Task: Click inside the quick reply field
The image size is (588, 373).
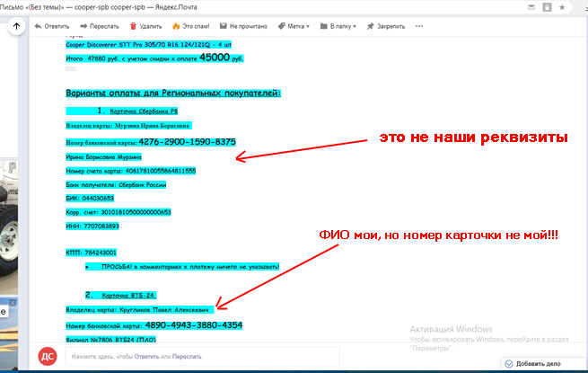Action: click(x=203, y=357)
